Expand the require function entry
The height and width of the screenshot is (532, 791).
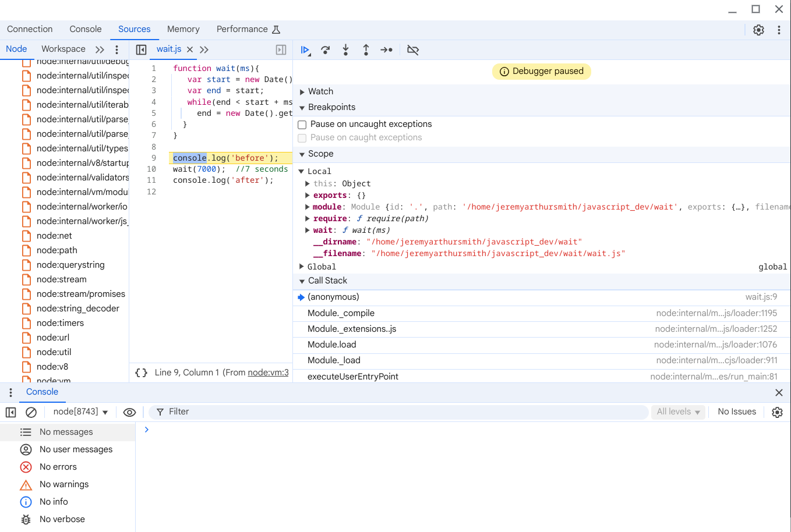coord(307,218)
